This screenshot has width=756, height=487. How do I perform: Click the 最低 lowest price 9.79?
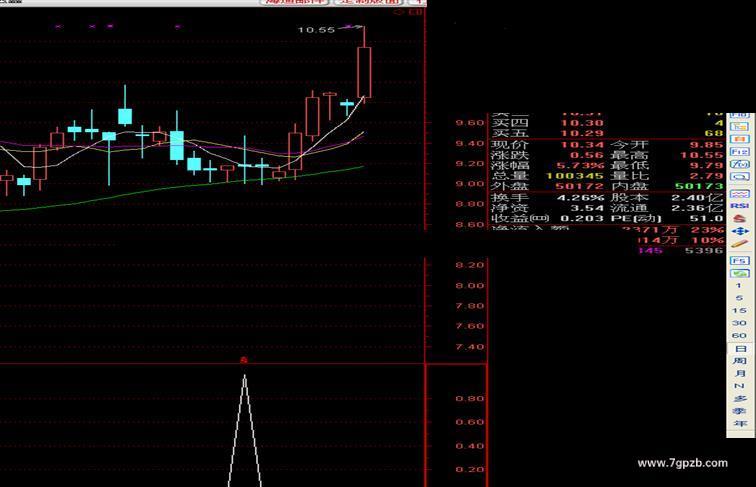[x=706, y=165]
